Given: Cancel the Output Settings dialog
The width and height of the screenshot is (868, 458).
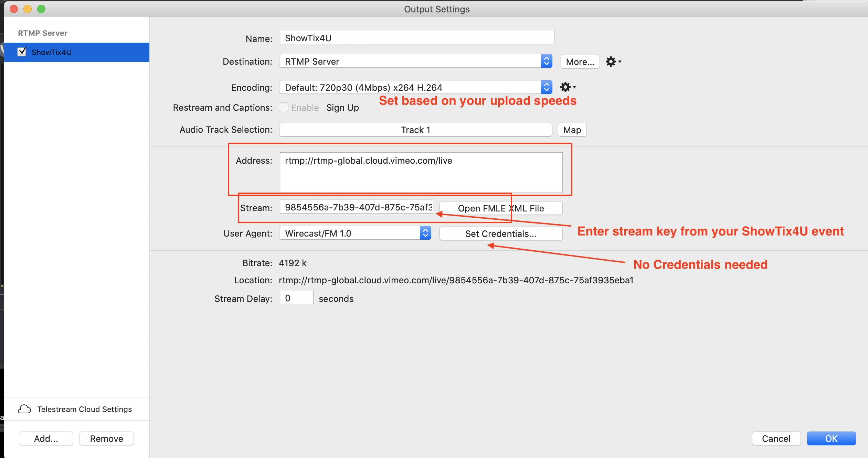Looking at the screenshot, I should click(776, 438).
